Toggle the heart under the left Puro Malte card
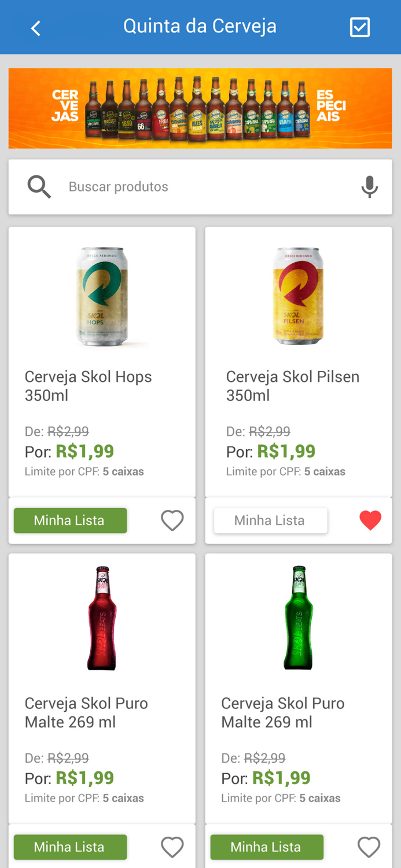401x868 pixels. click(x=172, y=847)
